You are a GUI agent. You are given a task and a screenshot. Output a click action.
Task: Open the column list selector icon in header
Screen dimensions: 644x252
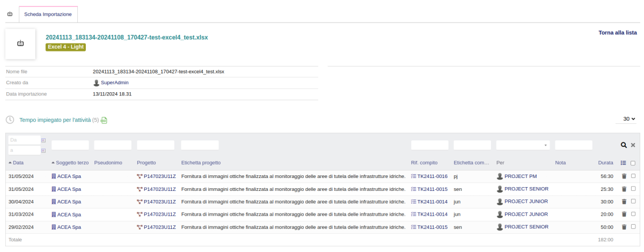623,162
